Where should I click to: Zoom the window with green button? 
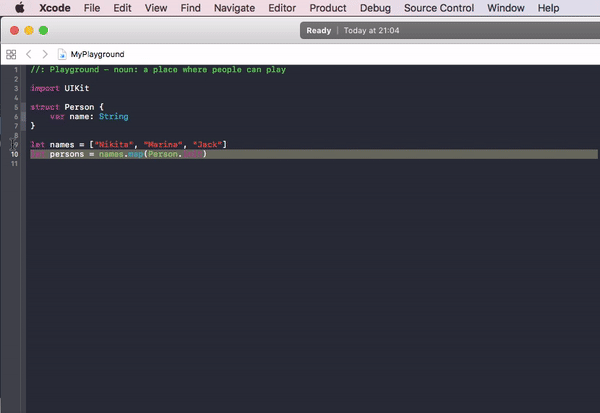(44, 31)
